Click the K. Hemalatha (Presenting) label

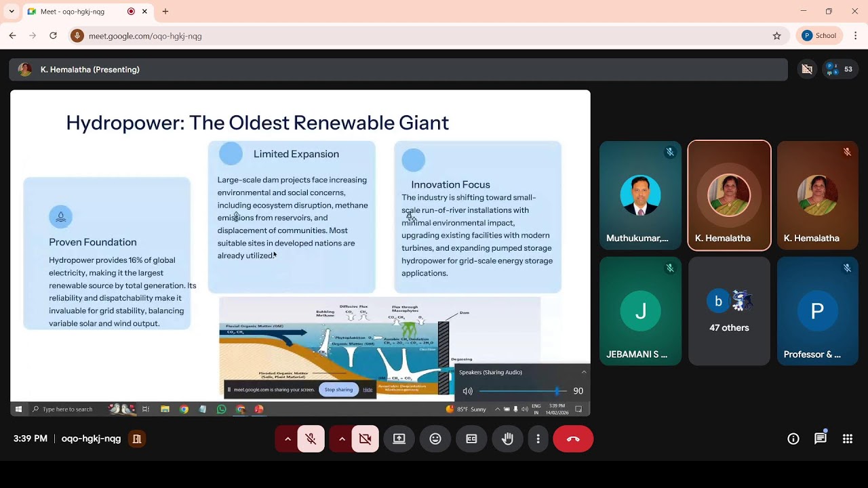tap(90, 70)
